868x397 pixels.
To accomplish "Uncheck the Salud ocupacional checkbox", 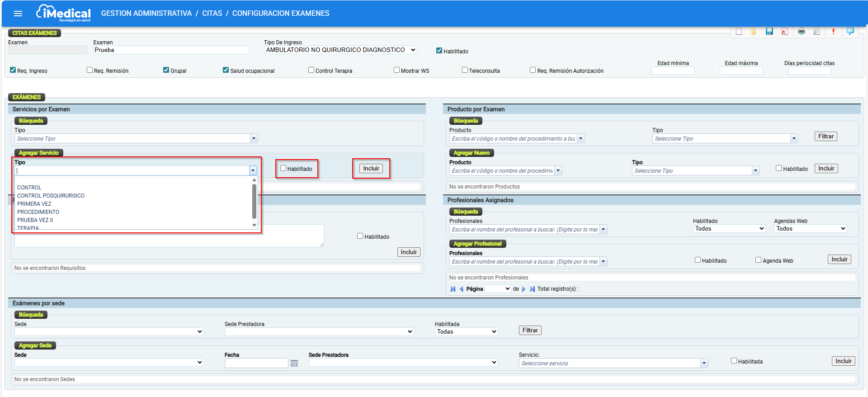I will [226, 70].
